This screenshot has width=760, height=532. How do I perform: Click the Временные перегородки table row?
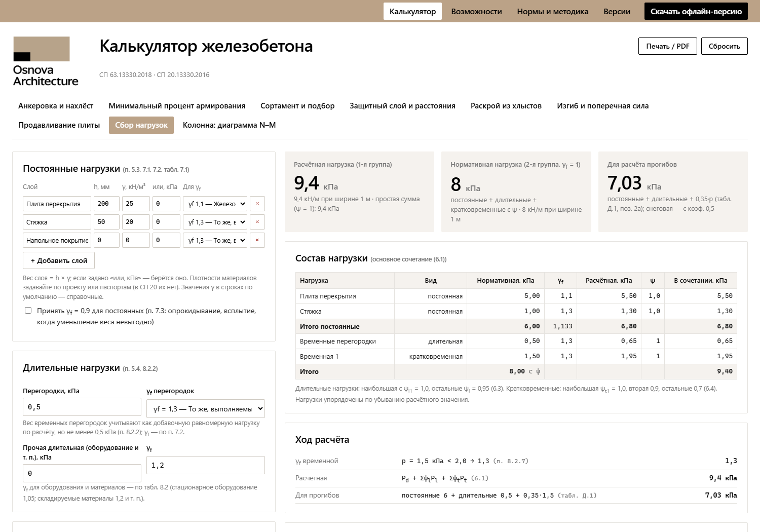[516, 341]
